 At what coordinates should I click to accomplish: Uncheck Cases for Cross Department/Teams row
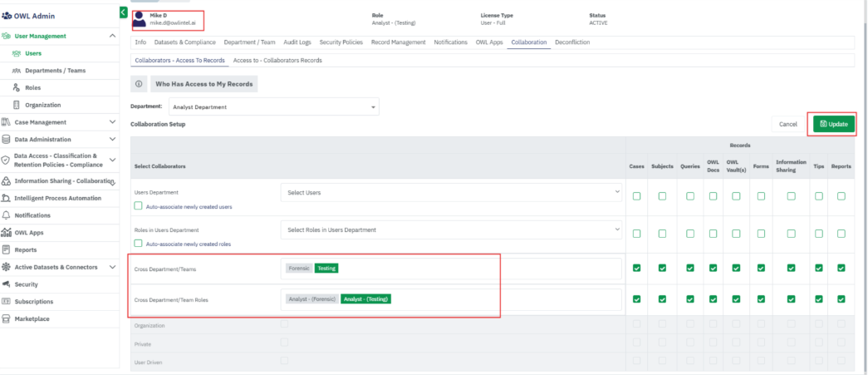(636, 268)
